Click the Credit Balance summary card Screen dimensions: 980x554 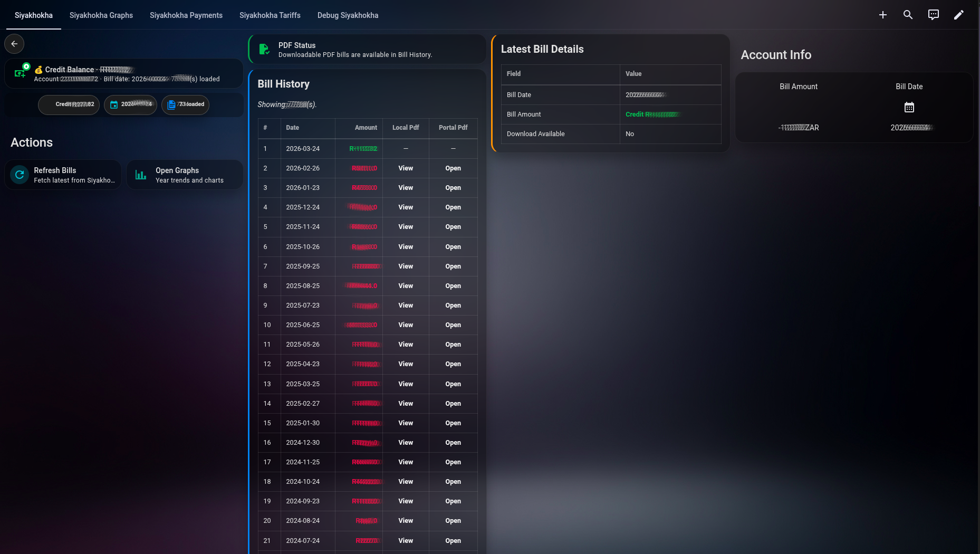[x=124, y=73]
